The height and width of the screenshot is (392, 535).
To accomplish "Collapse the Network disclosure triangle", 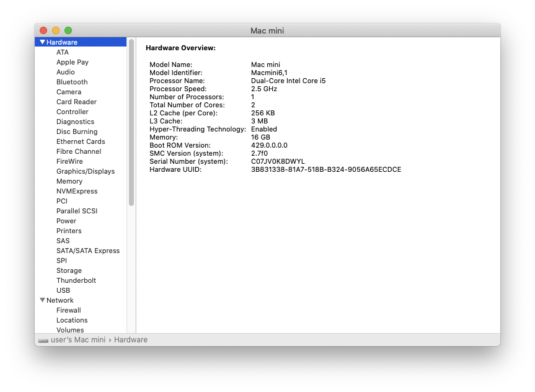I will click(x=42, y=300).
